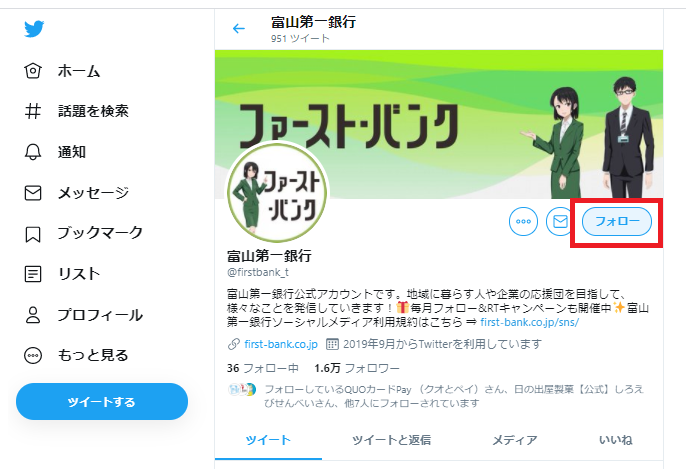Follow 富山第一銀行 with フォロー button

(x=617, y=221)
